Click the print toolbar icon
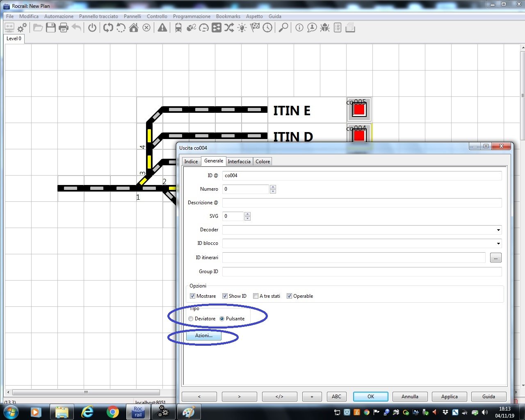Viewport: 525px width, 420px height. 64,28
